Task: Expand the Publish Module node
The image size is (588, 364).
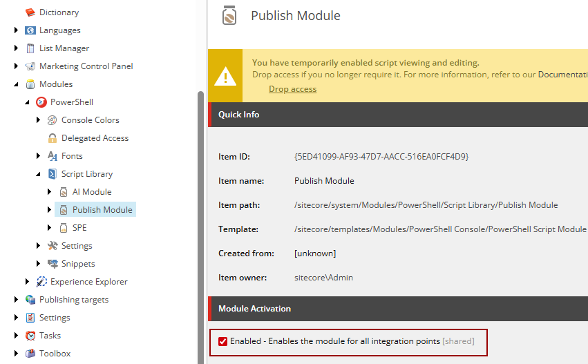Action: 49,209
